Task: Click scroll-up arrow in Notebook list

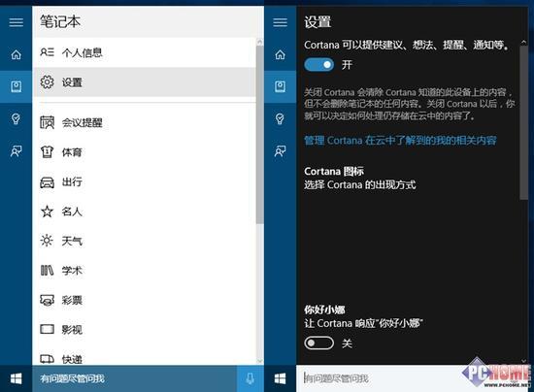Action: point(260,42)
